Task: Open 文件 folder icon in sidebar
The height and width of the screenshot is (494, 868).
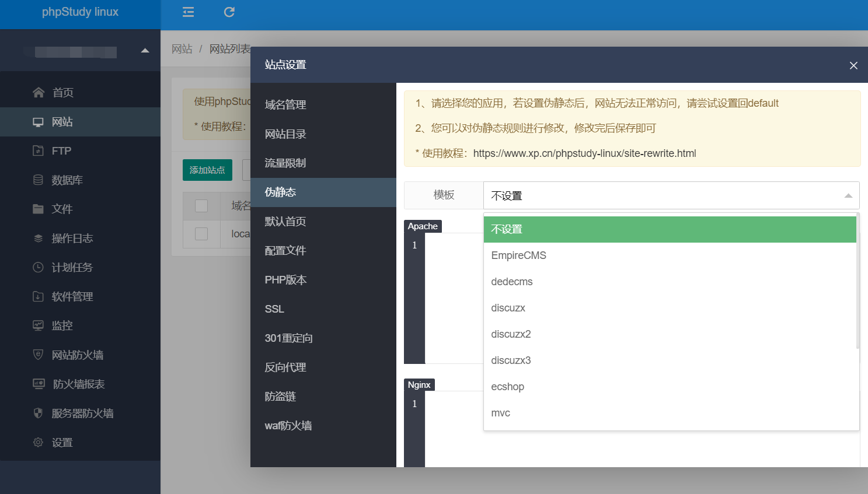Action: pos(38,209)
